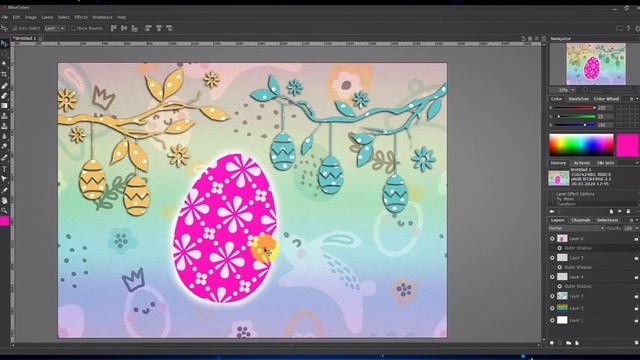Open the blend mode Normal dropdown

[576, 228]
